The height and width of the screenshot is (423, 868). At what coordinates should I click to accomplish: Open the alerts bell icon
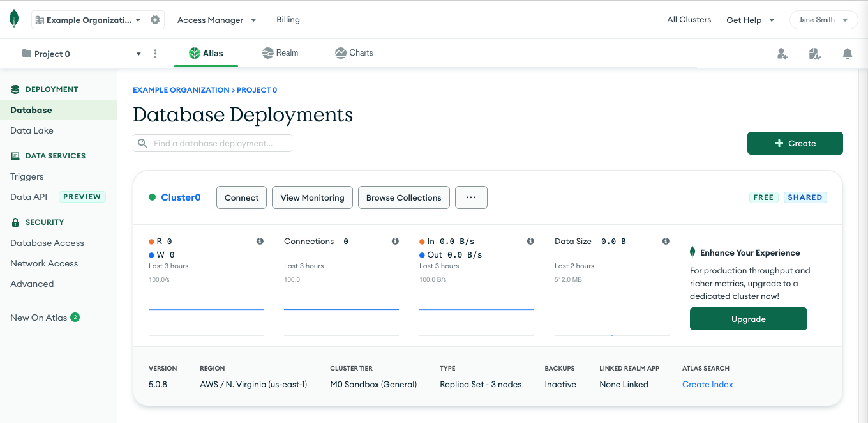click(x=848, y=54)
